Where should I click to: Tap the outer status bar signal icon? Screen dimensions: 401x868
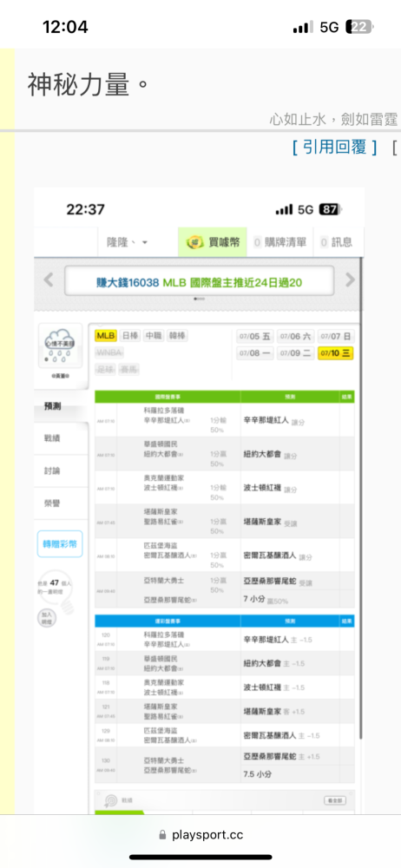(x=303, y=27)
